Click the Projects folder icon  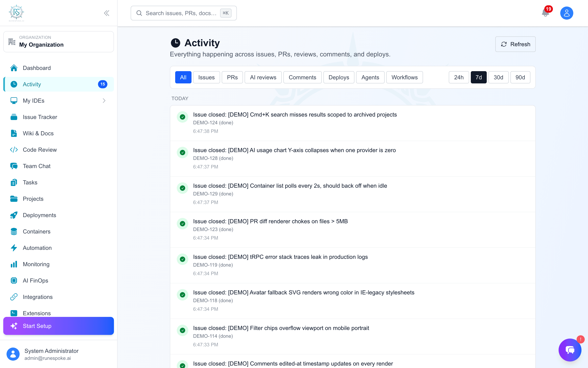point(14,199)
